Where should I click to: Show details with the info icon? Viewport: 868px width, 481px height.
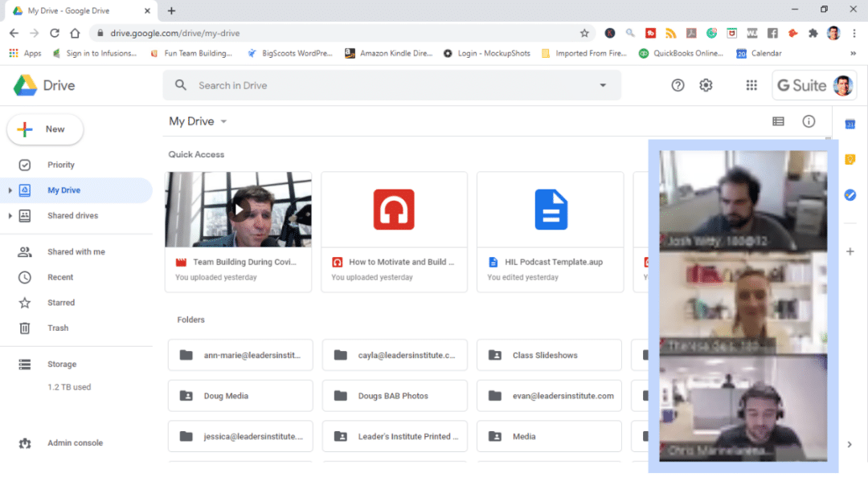[x=809, y=121]
